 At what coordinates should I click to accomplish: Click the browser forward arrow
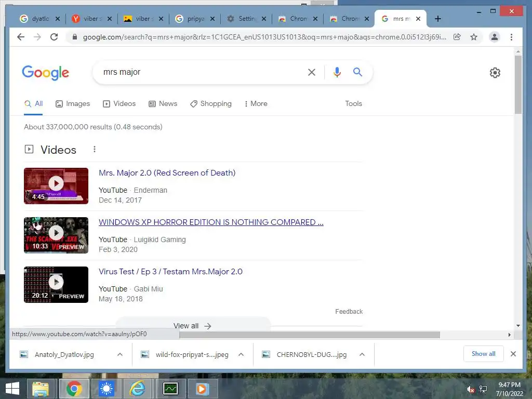tap(37, 37)
